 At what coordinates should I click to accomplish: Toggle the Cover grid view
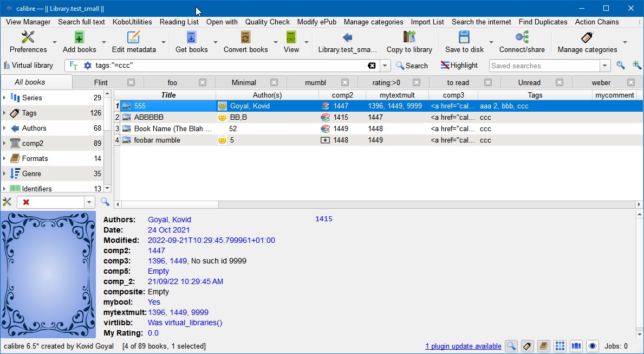[x=560, y=346]
